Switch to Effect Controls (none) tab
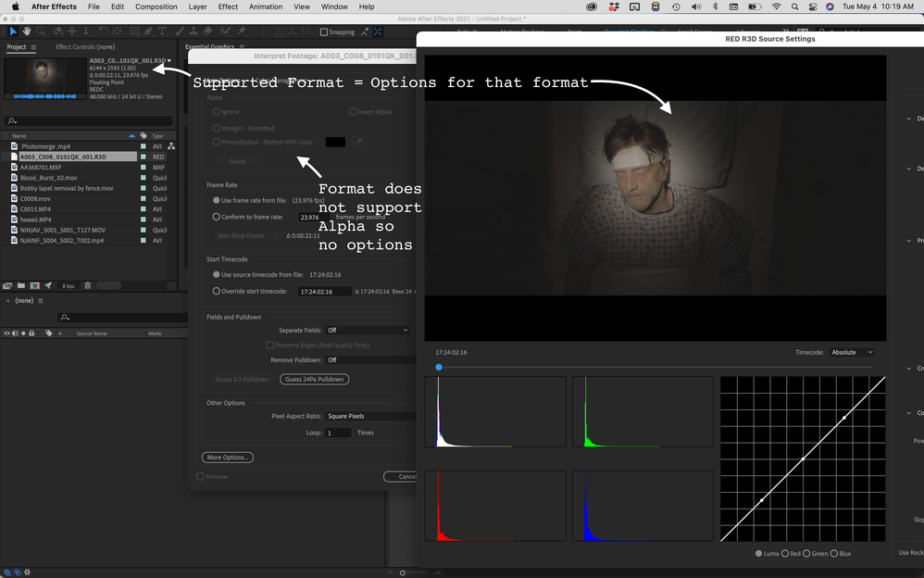 (x=85, y=46)
